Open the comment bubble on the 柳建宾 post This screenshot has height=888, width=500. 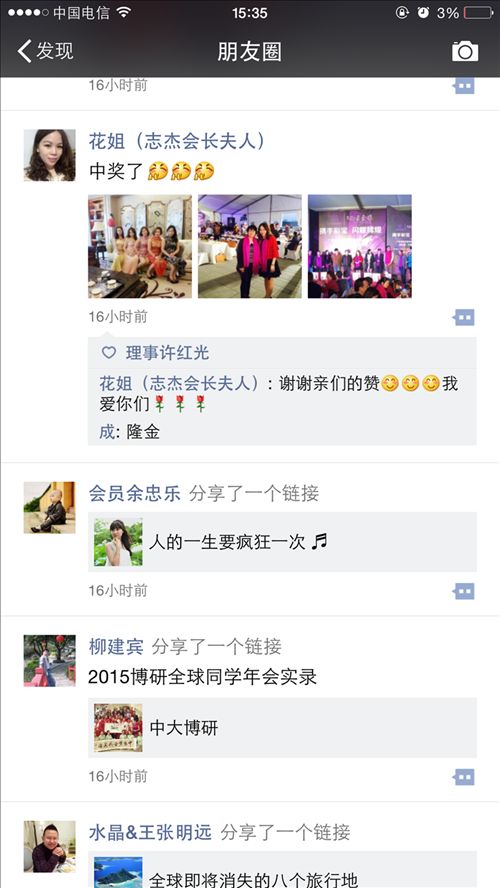tap(464, 777)
